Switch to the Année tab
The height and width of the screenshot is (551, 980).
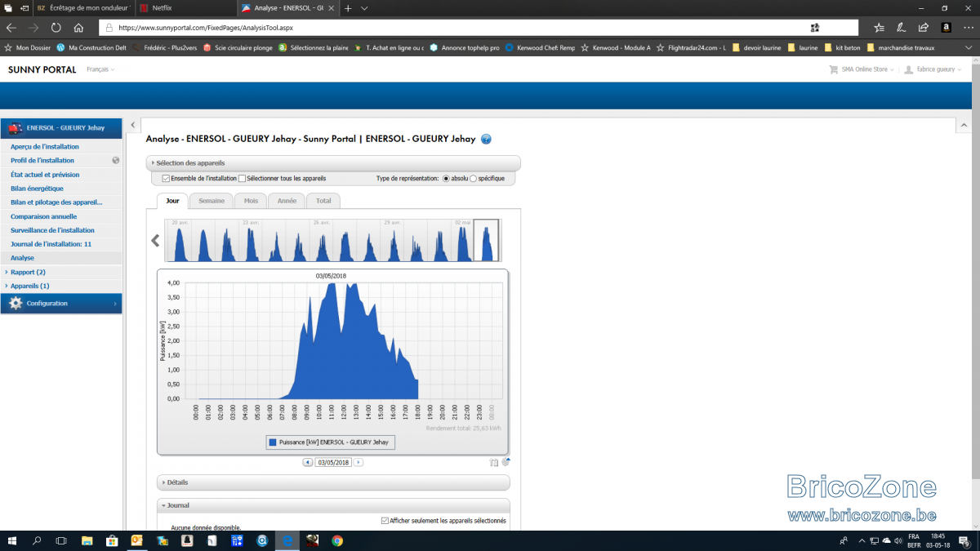[x=287, y=201]
